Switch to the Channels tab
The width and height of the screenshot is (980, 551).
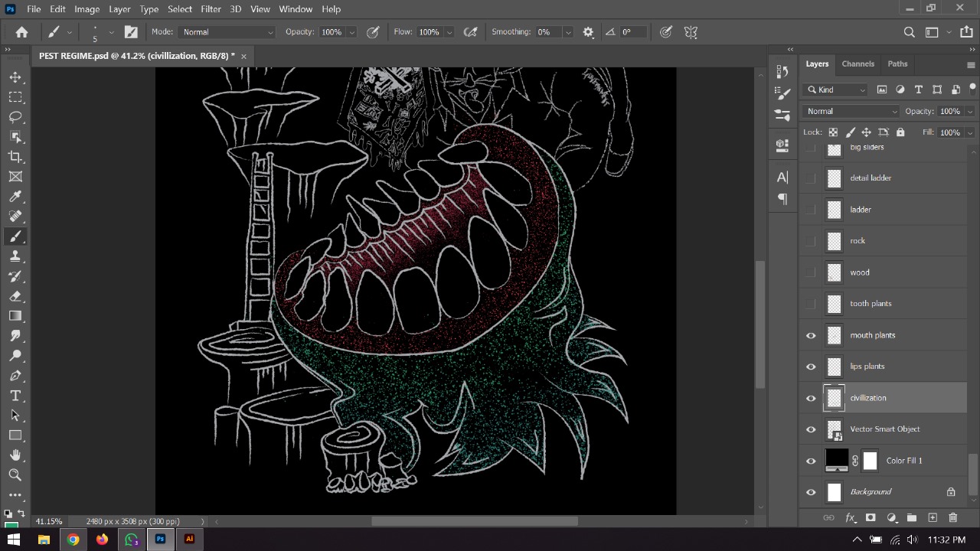(857, 64)
